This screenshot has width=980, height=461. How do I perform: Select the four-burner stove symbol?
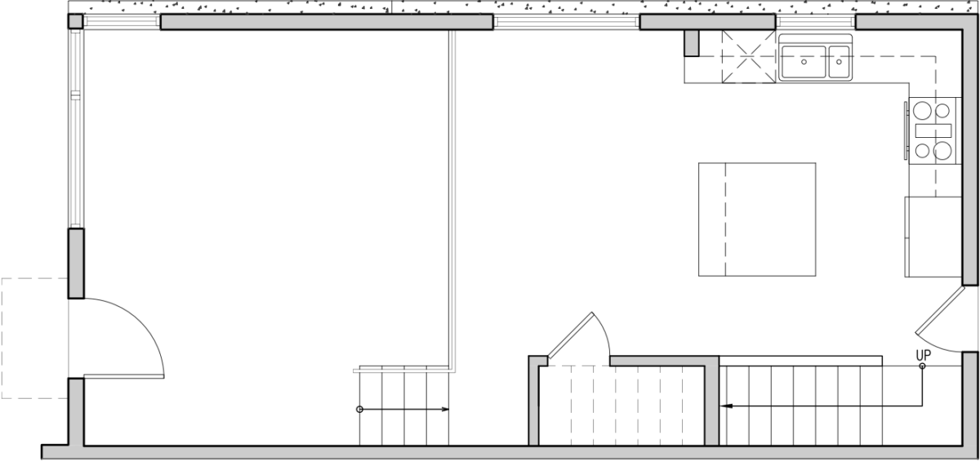(x=933, y=131)
